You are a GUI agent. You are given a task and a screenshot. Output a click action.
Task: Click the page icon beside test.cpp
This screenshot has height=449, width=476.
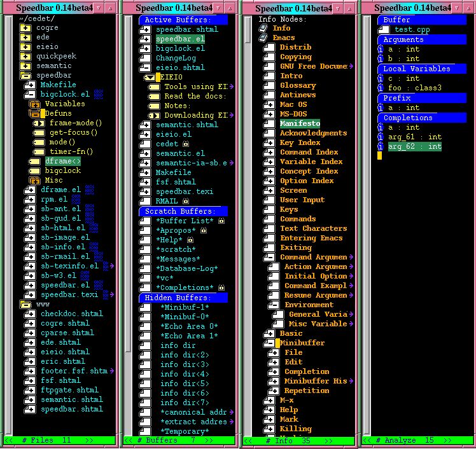pyautogui.click(x=383, y=29)
